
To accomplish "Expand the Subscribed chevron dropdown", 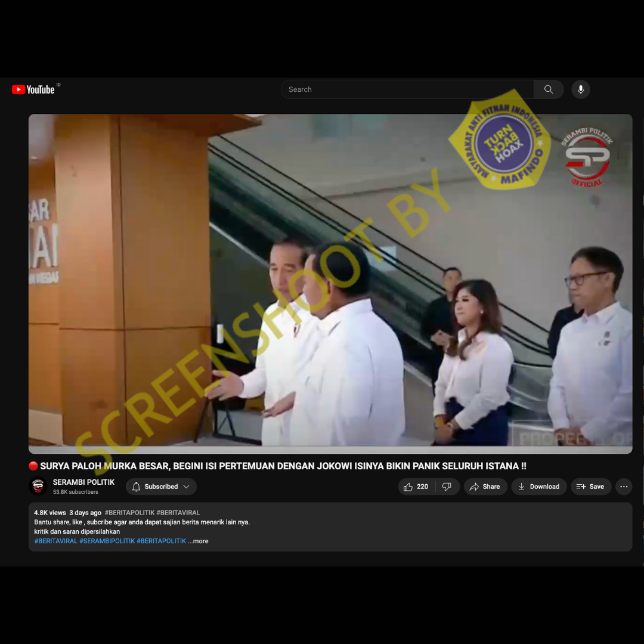I will click(187, 487).
